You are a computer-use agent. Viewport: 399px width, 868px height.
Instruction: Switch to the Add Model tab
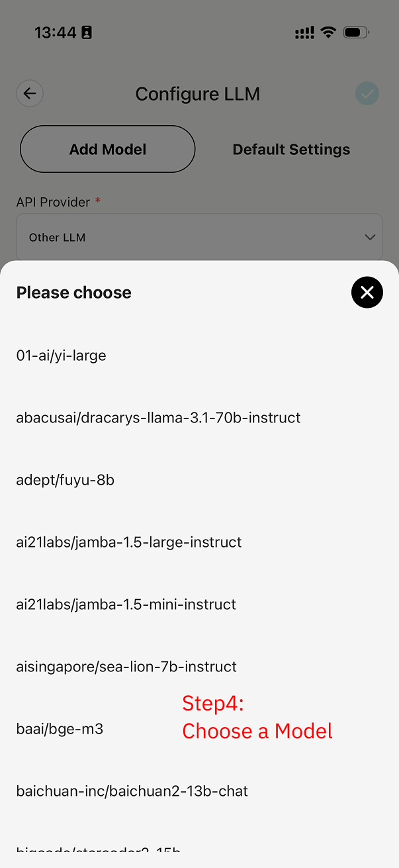[108, 150]
